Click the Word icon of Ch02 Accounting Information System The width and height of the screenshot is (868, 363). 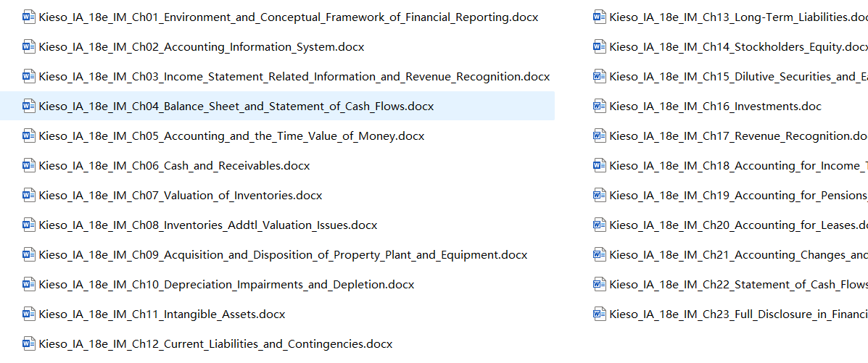point(29,47)
